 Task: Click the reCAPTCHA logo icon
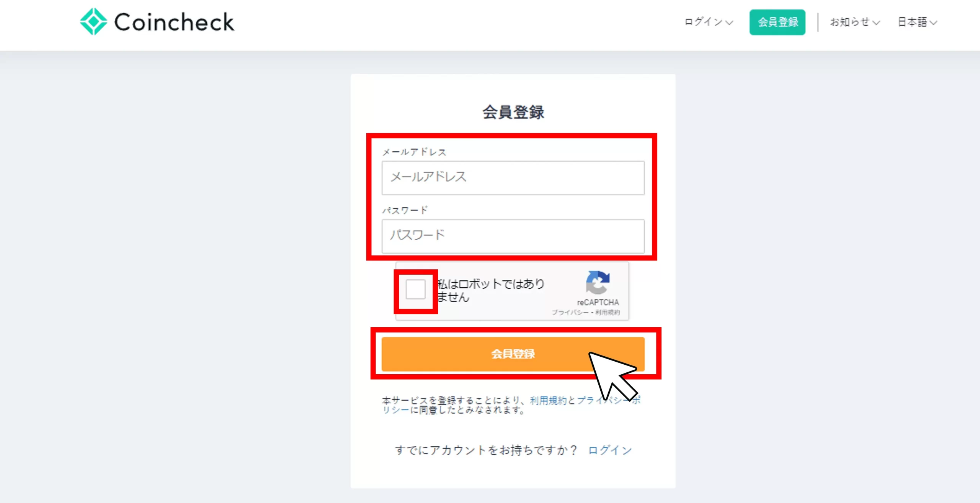[597, 283]
